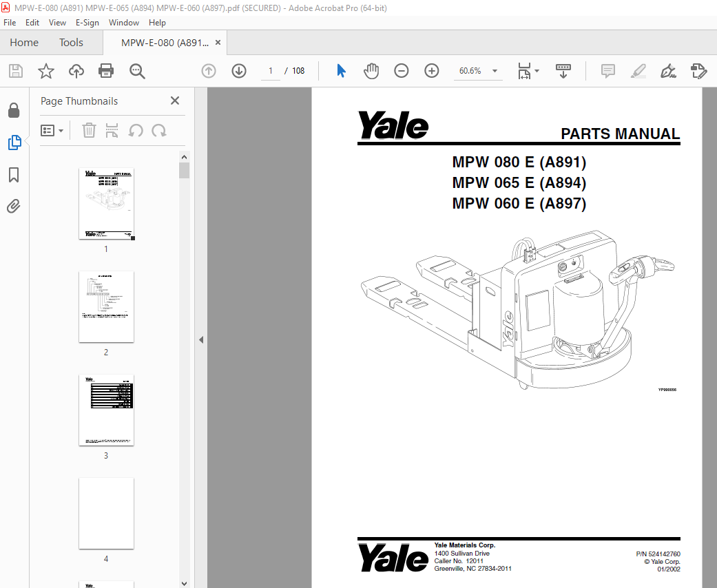
Task: Click the Greenville, NC 27834-2011 address line
Action: point(472,568)
